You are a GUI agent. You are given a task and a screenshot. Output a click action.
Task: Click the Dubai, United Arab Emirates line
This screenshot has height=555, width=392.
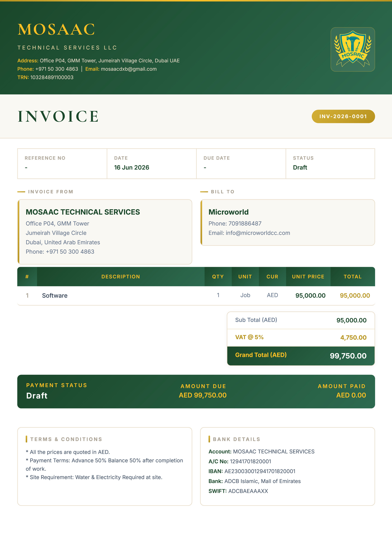(x=63, y=242)
